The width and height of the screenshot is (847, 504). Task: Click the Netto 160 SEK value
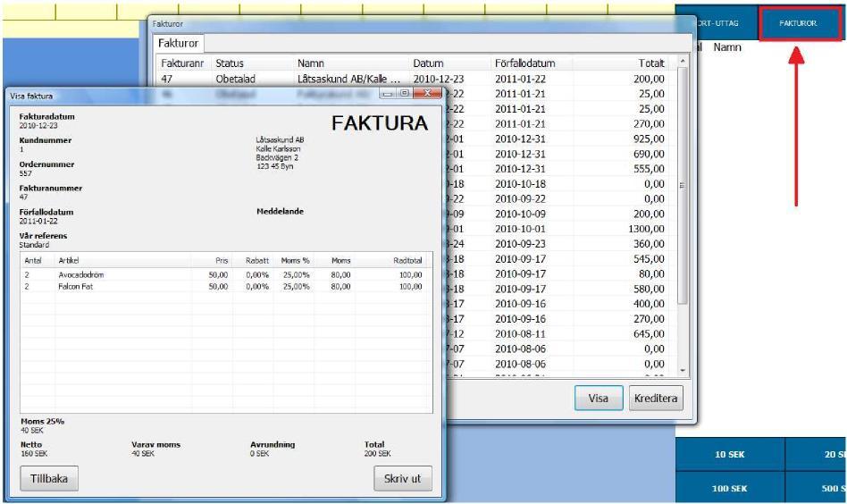pos(34,454)
